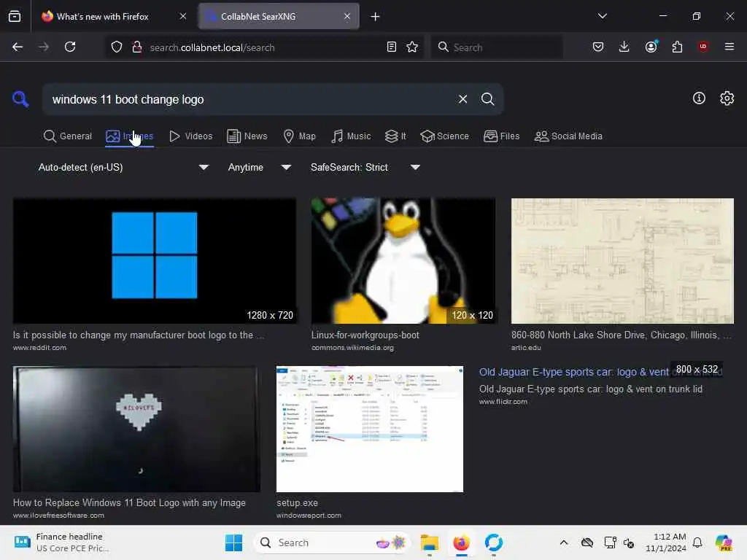This screenshot has height=560, width=747.
Task: Open the Downloads toolbar icon
Action: click(x=624, y=47)
